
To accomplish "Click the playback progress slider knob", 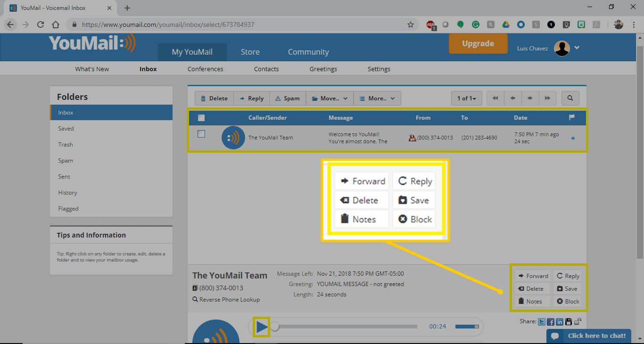I will tap(274, 326).
